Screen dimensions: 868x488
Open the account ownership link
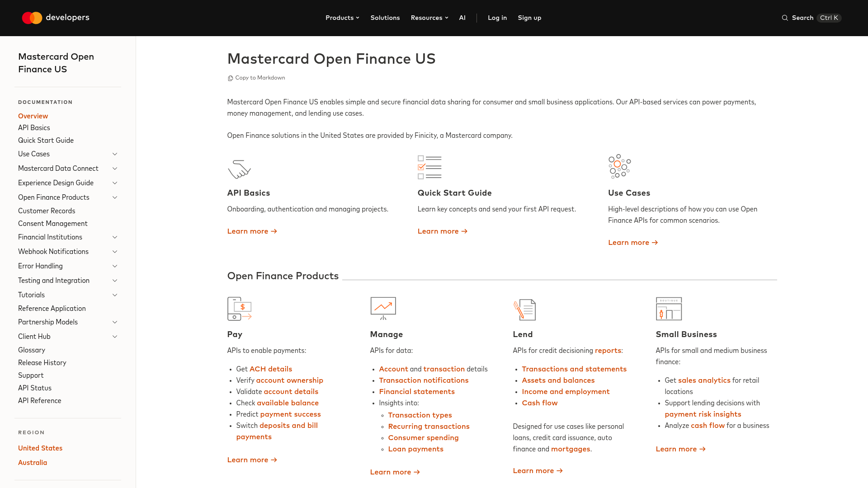290,380
